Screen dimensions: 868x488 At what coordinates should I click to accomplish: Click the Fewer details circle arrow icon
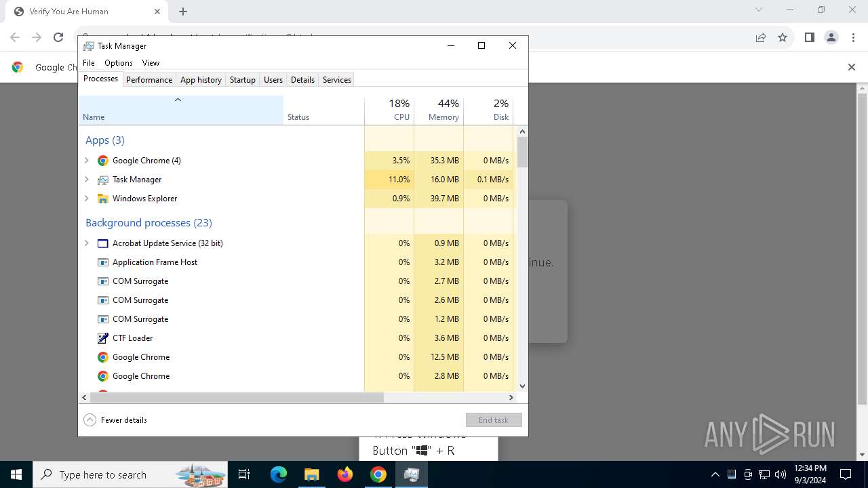(90, 420)
